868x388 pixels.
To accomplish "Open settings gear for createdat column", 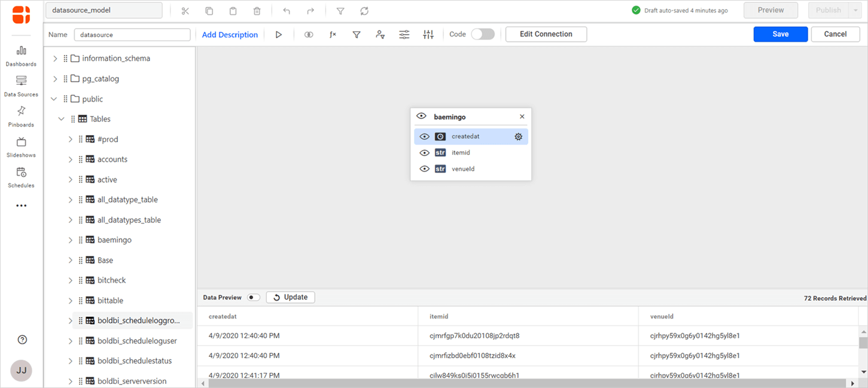I will pyautogui.click(x=519, y=137).
